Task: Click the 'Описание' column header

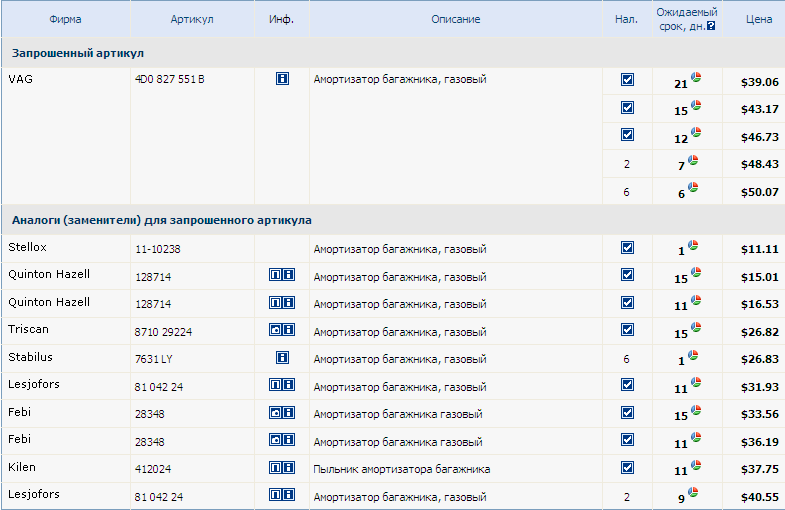Action: tap(456, 19)
